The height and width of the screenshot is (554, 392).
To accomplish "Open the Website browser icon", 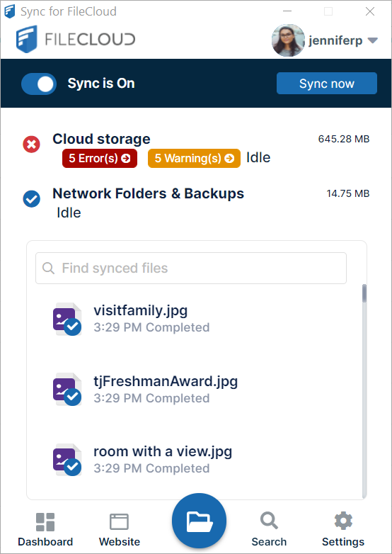I will coord(120,522).
